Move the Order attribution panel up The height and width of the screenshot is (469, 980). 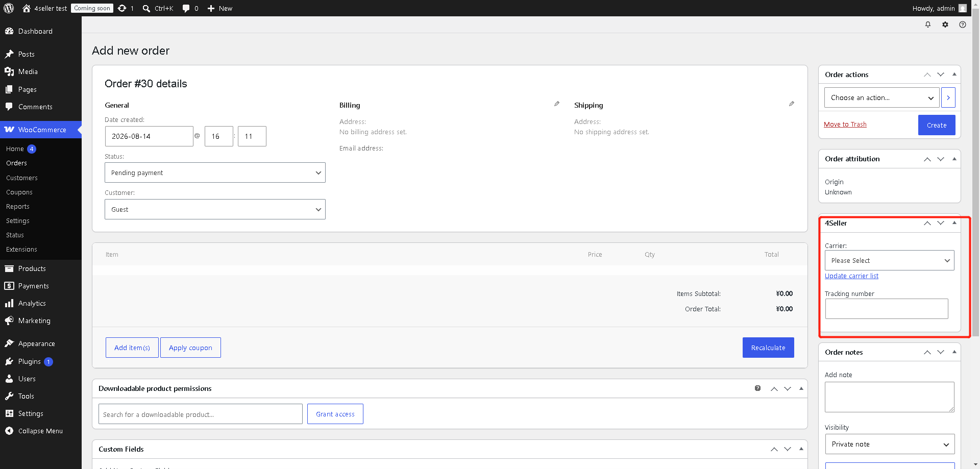927,159
